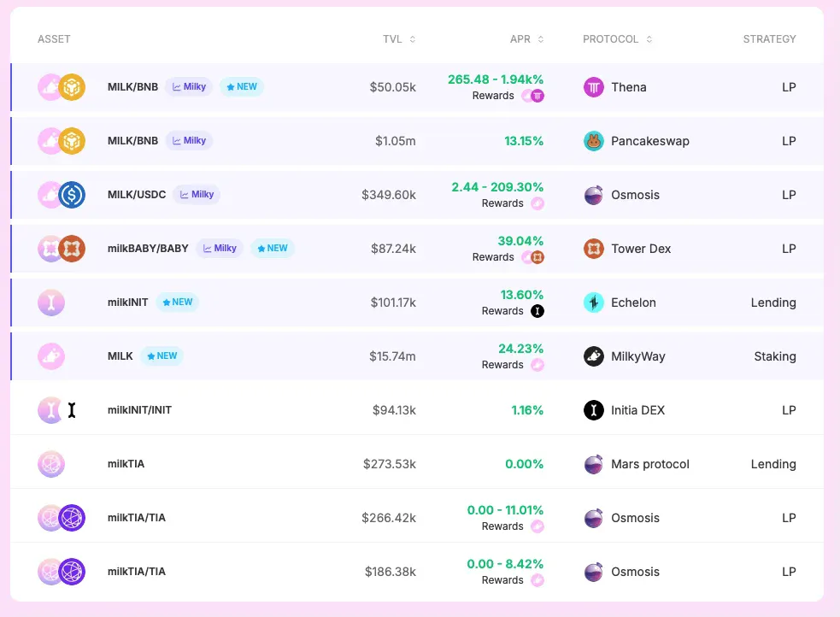Click the 2.44 - 209.30% APR value
This screenshot has width=840, height=617.
coord(497,187)
